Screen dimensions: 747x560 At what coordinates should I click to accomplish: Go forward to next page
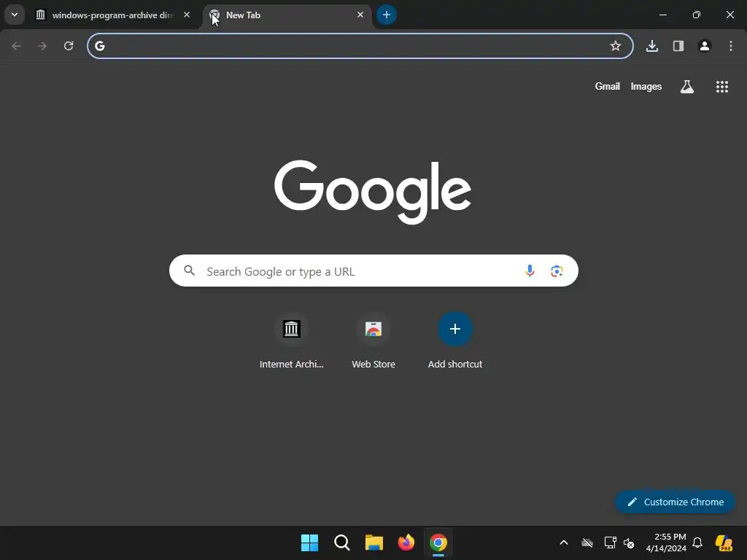point(42,46)
